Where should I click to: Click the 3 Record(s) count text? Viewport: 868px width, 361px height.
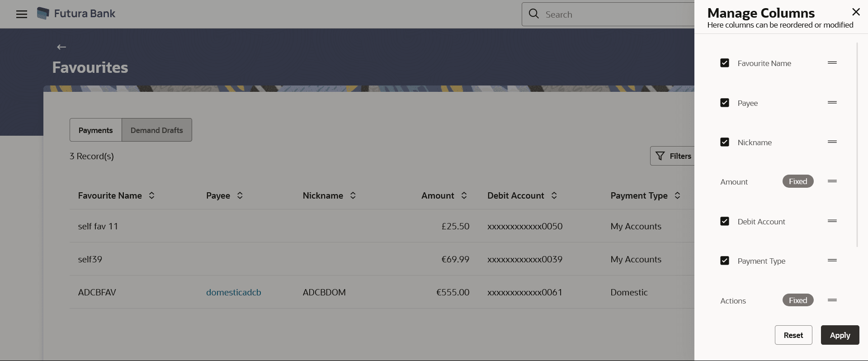92,156
